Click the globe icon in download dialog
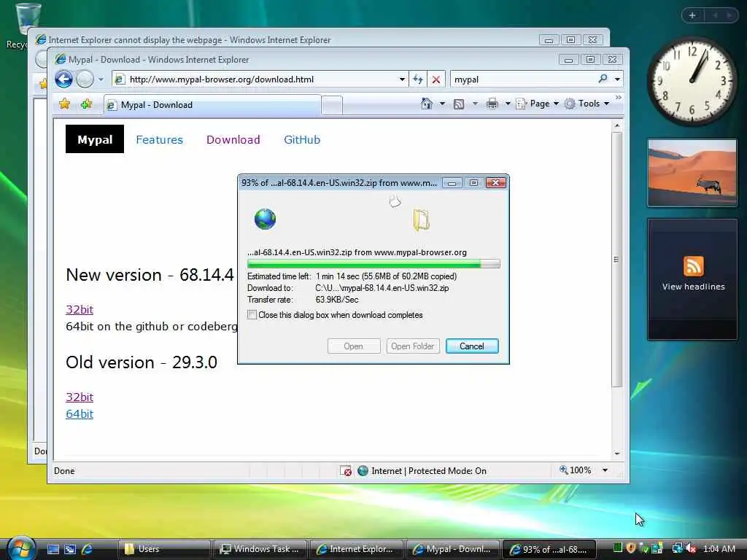747x560 pixels. [265, 219]
